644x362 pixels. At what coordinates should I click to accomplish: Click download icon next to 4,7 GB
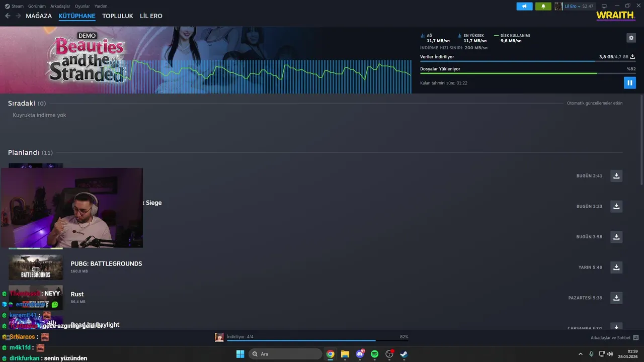(633, 57)
